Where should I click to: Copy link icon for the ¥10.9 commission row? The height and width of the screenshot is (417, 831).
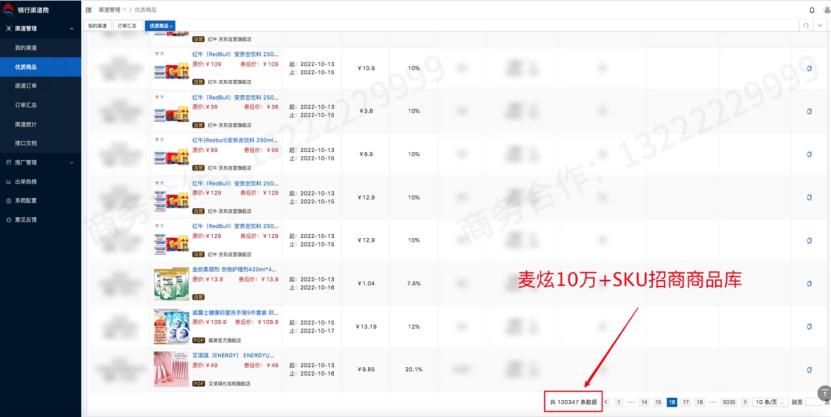(x=809, y=68)
